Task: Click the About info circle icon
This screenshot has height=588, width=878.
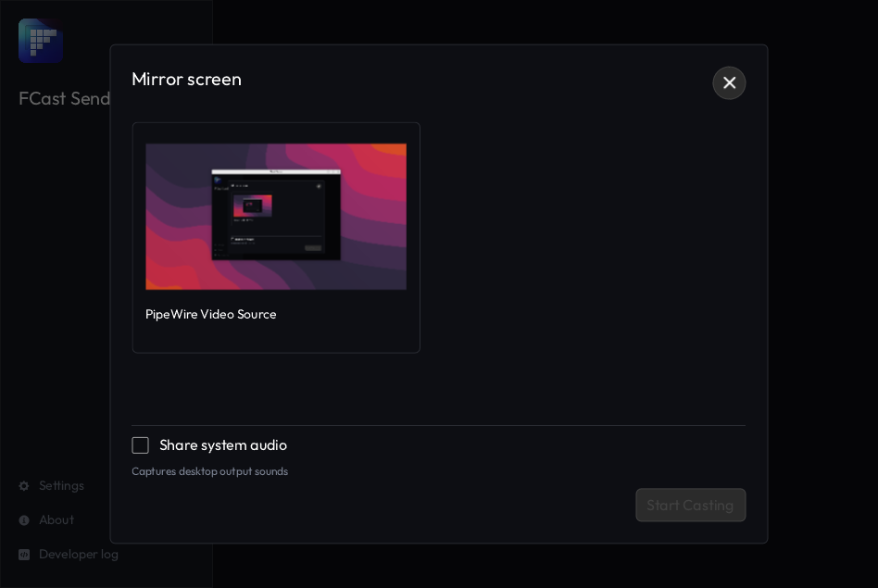Action: tap(24, 520)
